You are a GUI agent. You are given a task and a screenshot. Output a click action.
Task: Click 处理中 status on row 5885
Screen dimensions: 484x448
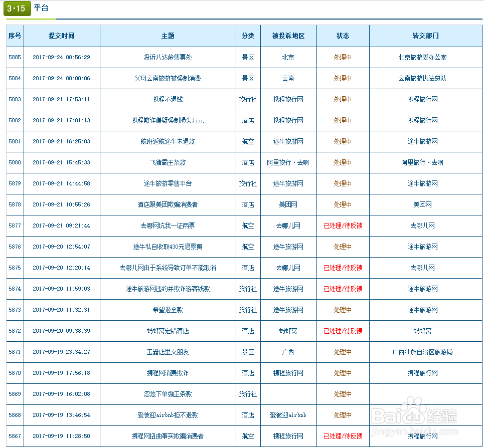coord(343,57)
